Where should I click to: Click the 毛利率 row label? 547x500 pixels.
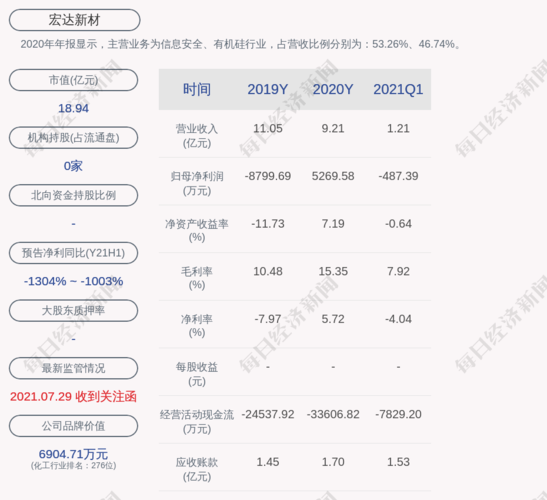tap(197, 278)
